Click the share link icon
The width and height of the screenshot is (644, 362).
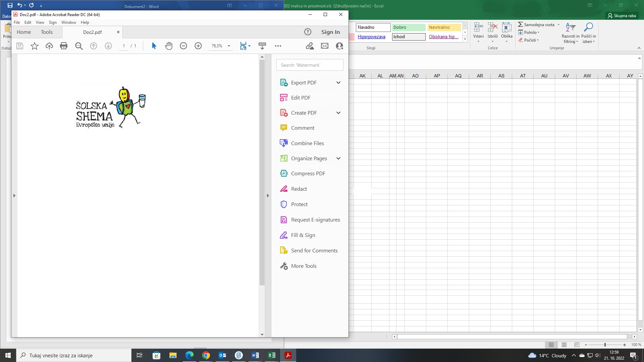[310, 46]
